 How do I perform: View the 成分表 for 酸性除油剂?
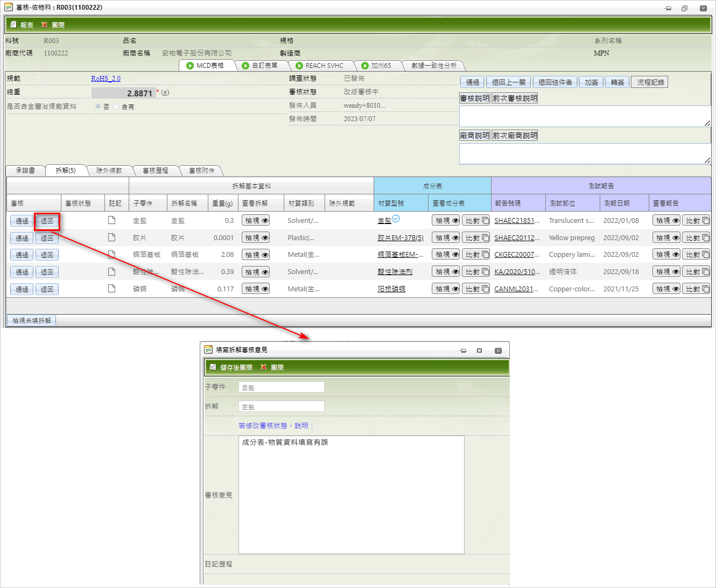(446, 272)
